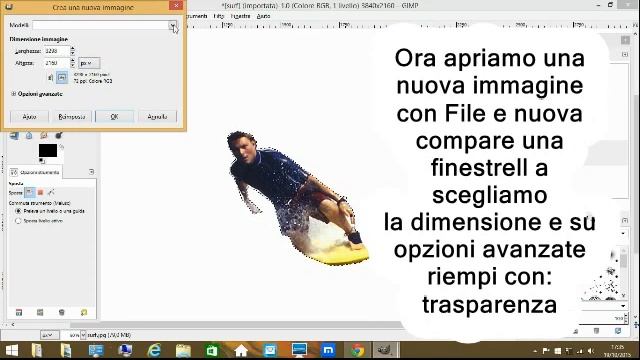Choose 'Preleva un livello o una guida' option
The width and height of the screenshot is (640, 360).
50,211
